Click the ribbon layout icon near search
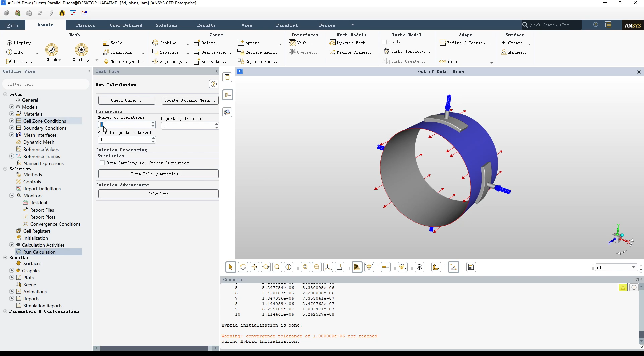 pos(608,25)
